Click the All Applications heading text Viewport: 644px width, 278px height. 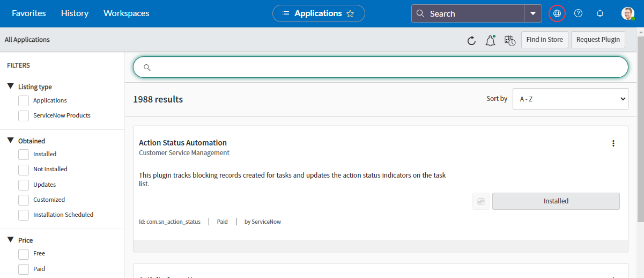27,40
